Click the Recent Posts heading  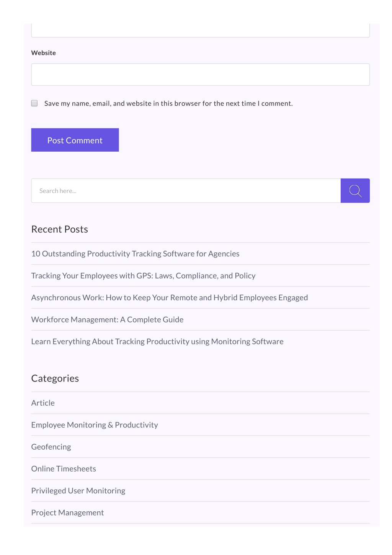point(60,229)
